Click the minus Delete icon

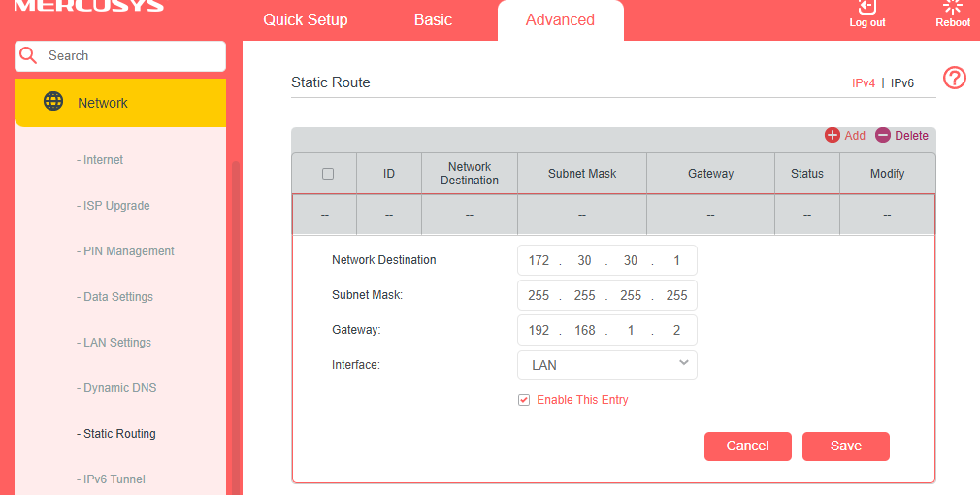coord(883,135)
